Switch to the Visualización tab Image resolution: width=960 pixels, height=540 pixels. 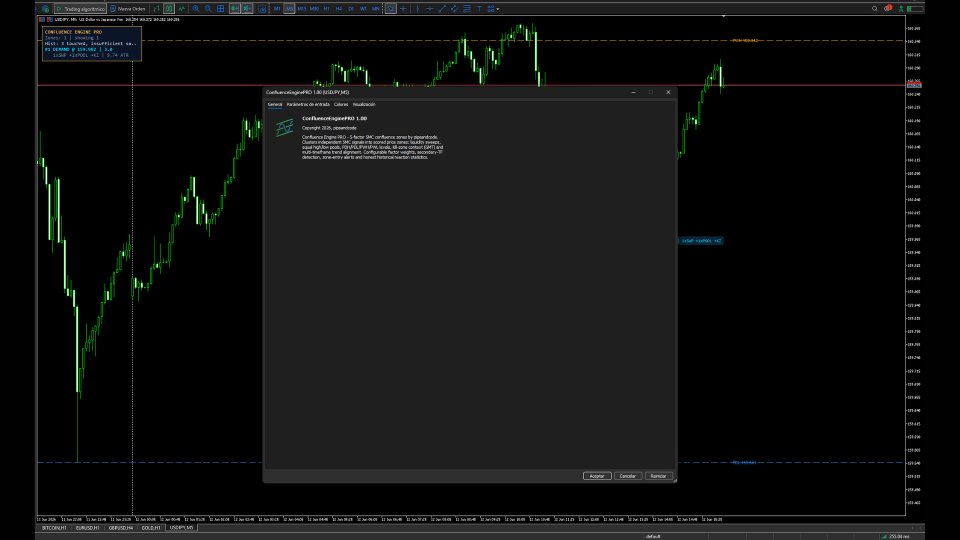(x=364, y=105)
